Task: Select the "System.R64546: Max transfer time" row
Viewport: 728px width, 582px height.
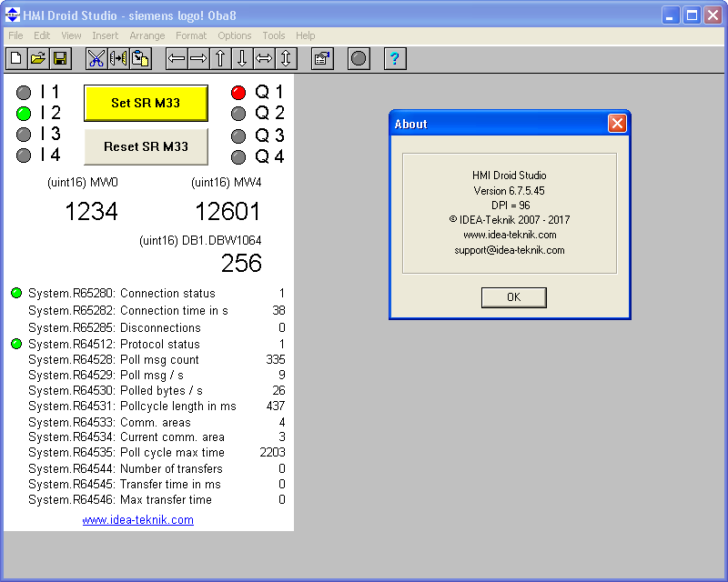Action: tap(157, 500)
